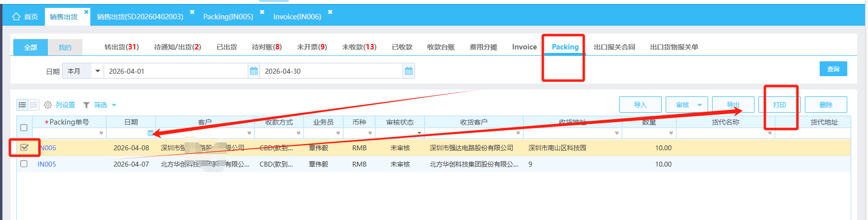This screenshot has height=220, width=868.
Task: Toggle the select-all header checkbox
Action: 24,128
